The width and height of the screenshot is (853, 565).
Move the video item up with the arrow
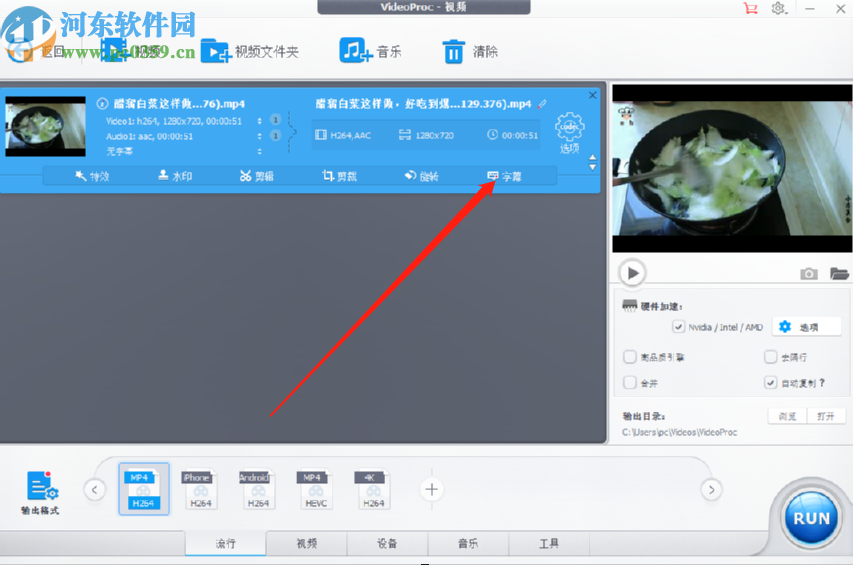592,158
